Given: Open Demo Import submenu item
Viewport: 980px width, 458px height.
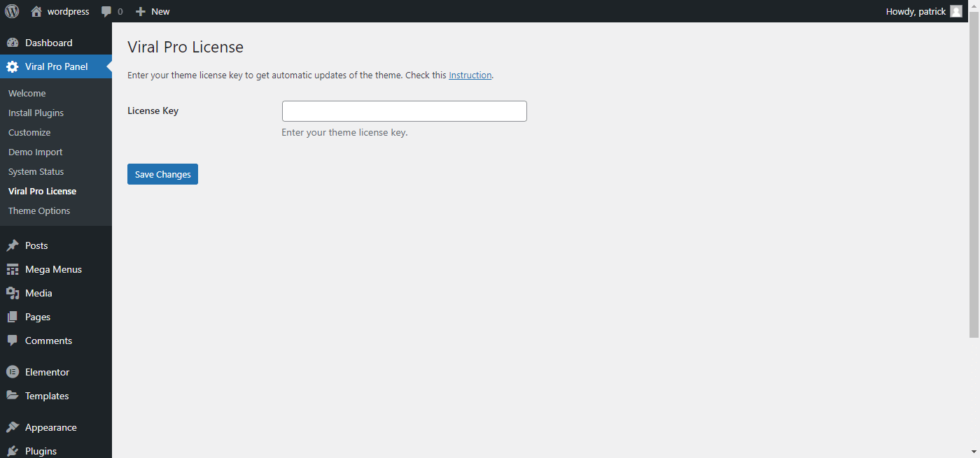Looking at the screenshot, I should pyautogui.click(x=35, y=152).
